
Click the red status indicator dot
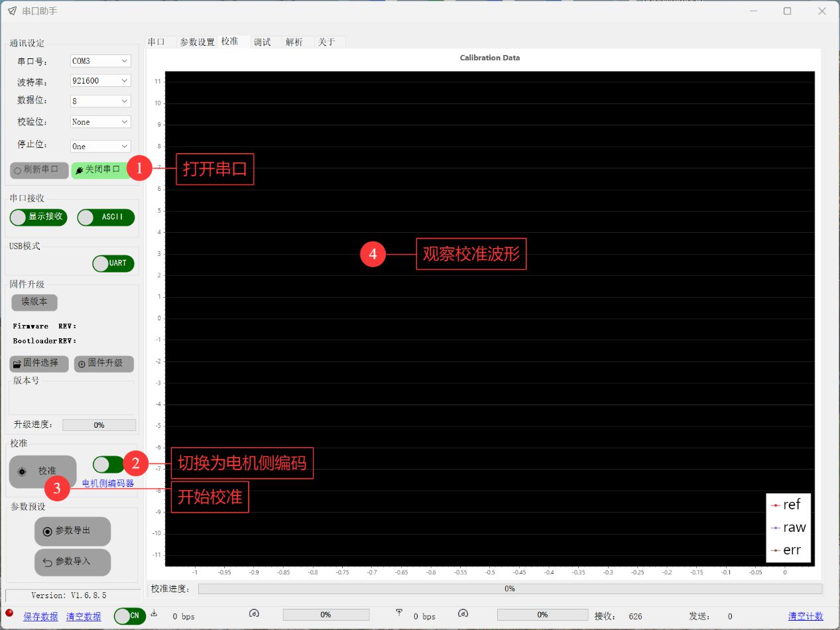click(9, 613)
